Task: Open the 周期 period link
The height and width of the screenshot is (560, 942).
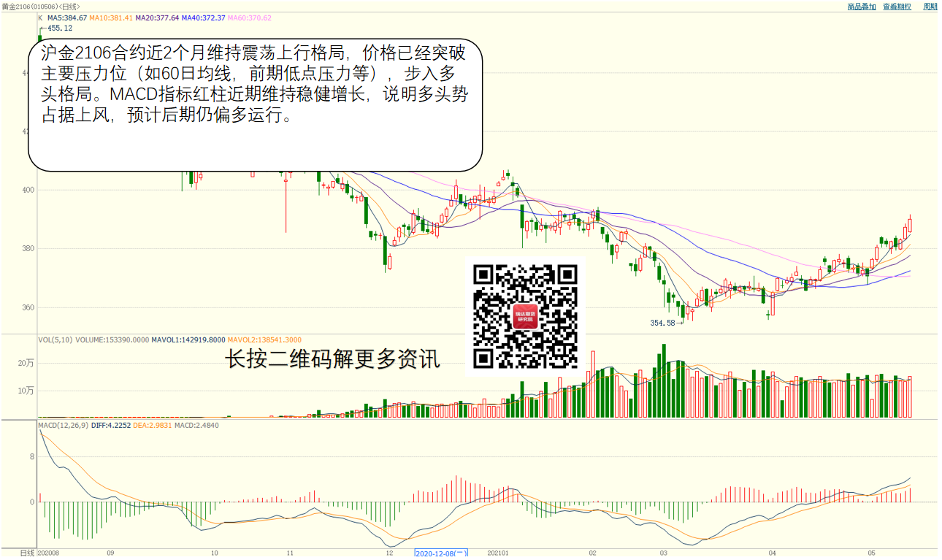Action: pyautogui.click(x=930, y=6)
